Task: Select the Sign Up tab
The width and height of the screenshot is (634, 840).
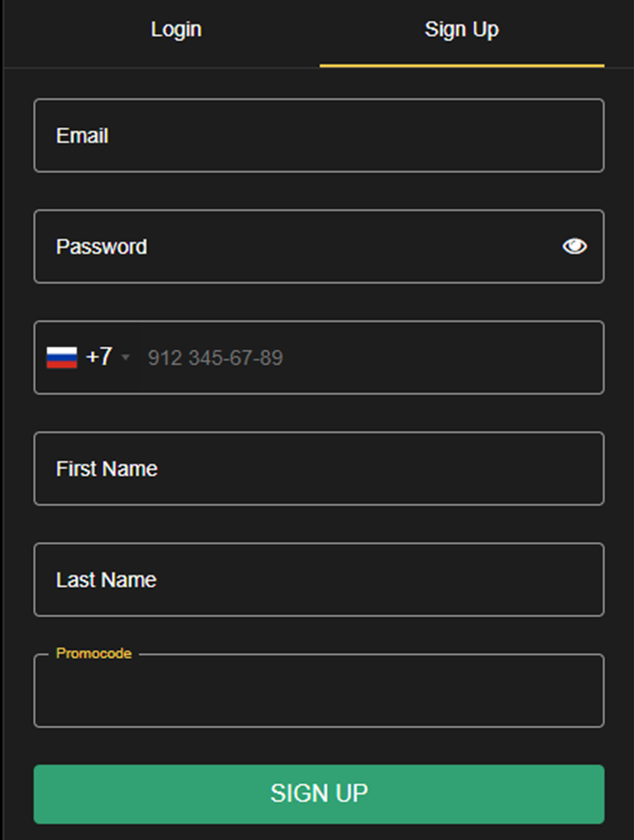Action: [x=462, y=29]
